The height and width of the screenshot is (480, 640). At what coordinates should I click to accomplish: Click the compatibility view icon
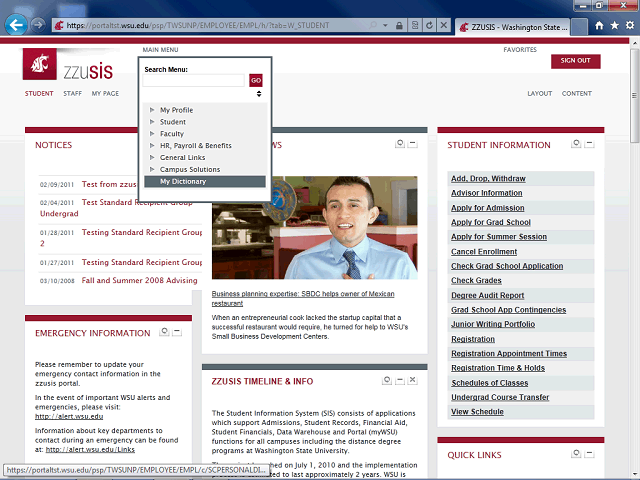[x=415, y=25]
